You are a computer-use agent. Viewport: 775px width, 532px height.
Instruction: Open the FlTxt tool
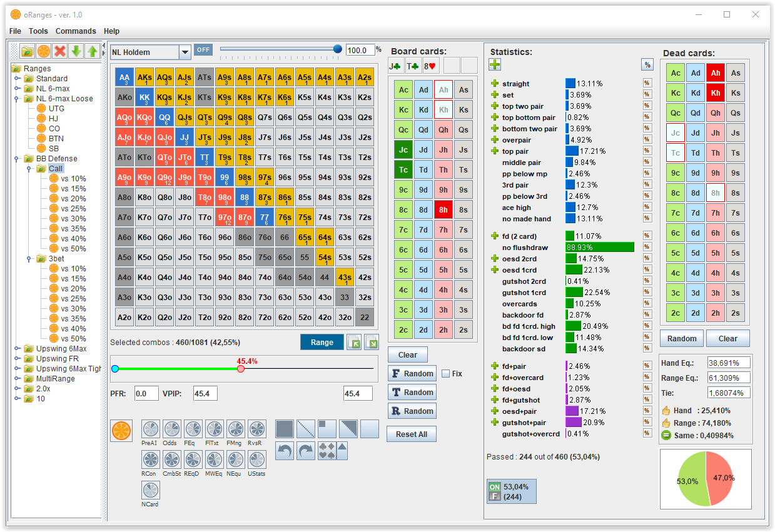(x=215, y=429)
